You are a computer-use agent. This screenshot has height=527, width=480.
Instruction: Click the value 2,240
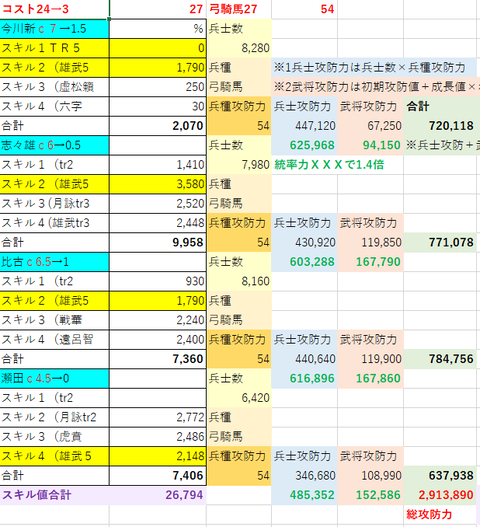158,320
